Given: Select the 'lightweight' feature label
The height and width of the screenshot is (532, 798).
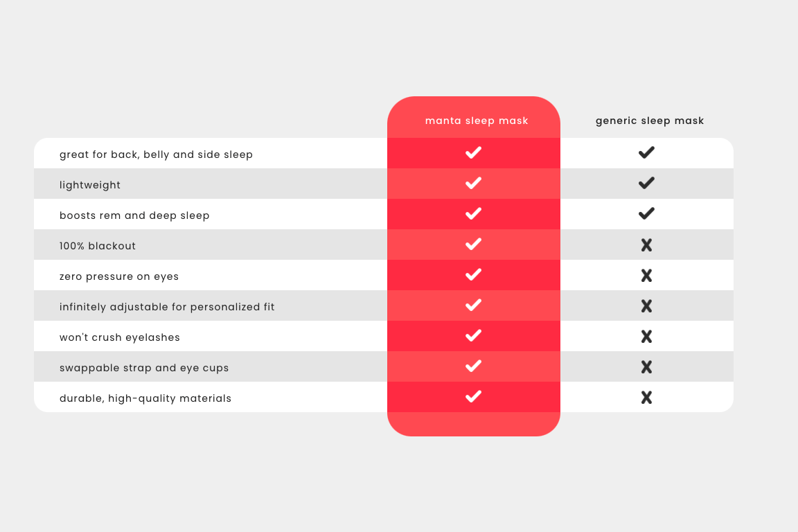Looking at the screenshot, I should tap(90, 185).
